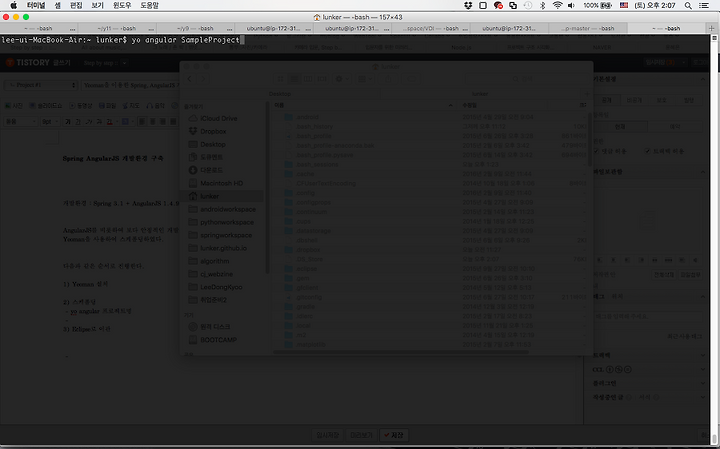Screen dimensions: 720x449
Task: Open the Finder arrange dropdown
Action: [x=365, y=79]
